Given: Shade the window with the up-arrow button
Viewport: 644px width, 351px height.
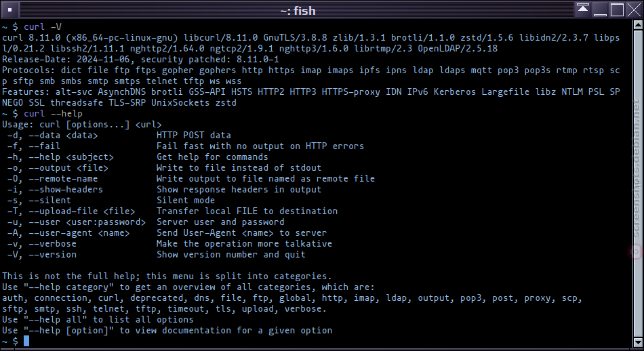Looking at the screenshot, I should coord(583,9).
